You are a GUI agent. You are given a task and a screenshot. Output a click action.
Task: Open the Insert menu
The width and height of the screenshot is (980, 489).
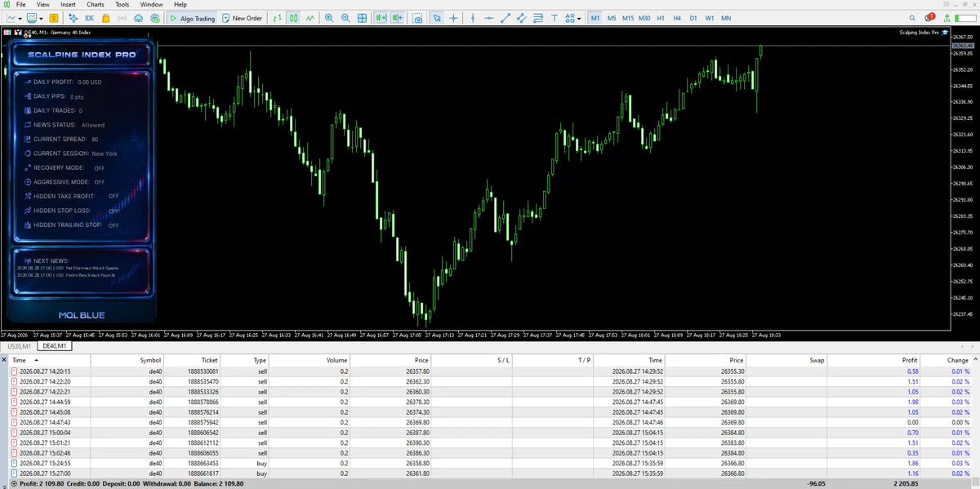coord(68,4)
